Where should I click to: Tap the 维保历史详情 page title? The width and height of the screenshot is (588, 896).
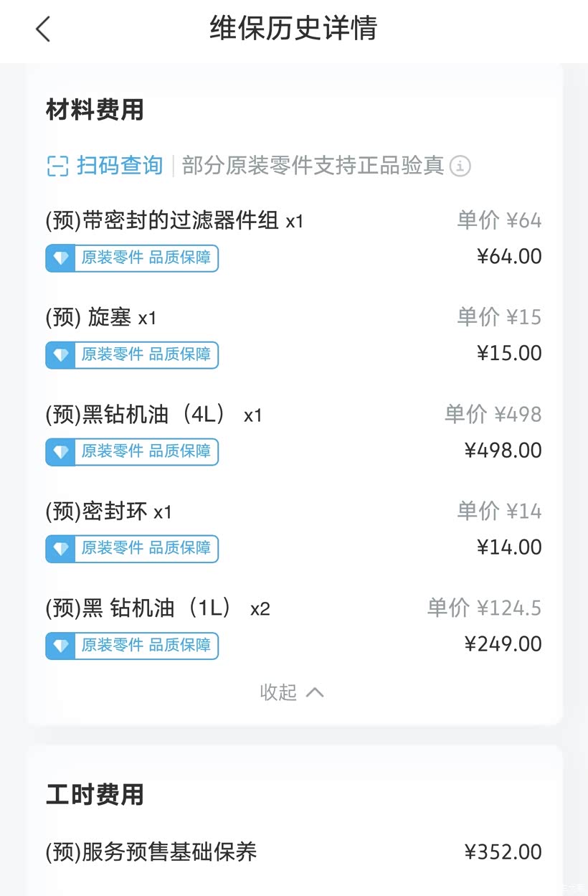[293, 29]
